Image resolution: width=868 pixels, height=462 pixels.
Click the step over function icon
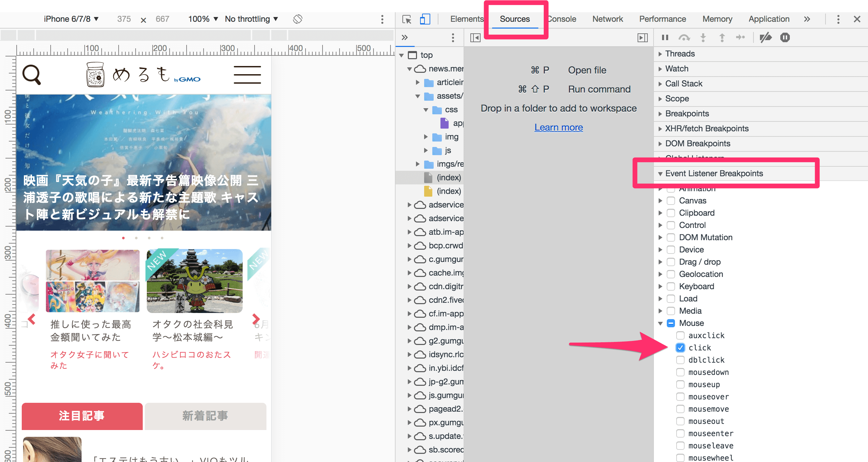(x=684, y=37)
